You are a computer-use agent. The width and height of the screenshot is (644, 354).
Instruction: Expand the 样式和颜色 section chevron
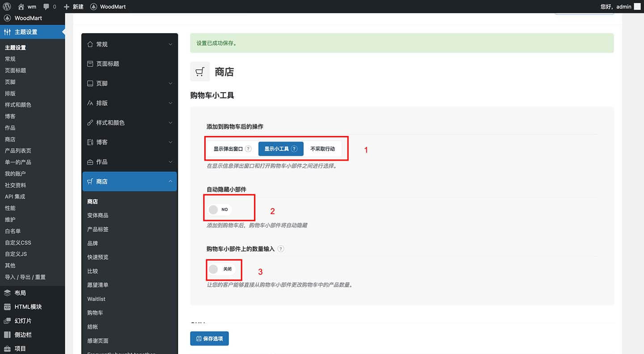click(x=170, y=123)
